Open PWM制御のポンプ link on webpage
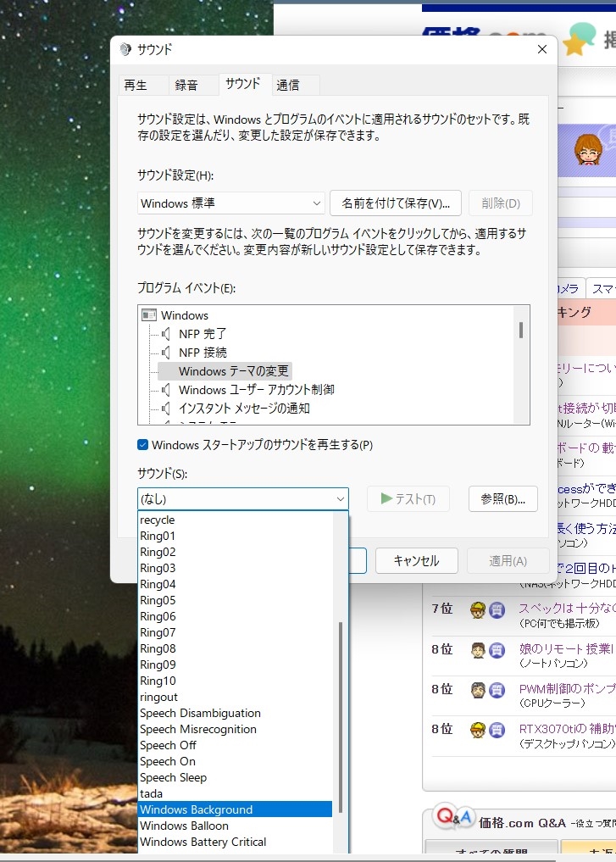This screenshot has height=862, width=616. 567,689
